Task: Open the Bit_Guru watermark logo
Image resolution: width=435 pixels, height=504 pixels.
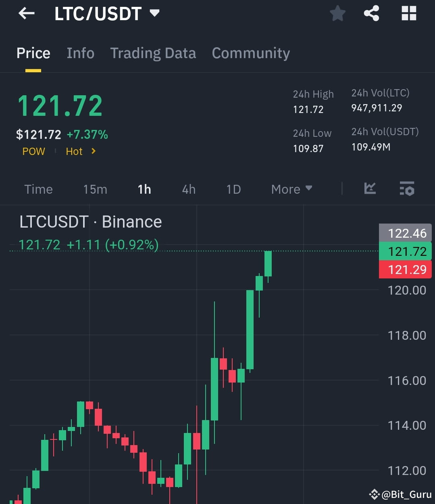Action: [374, 494]
